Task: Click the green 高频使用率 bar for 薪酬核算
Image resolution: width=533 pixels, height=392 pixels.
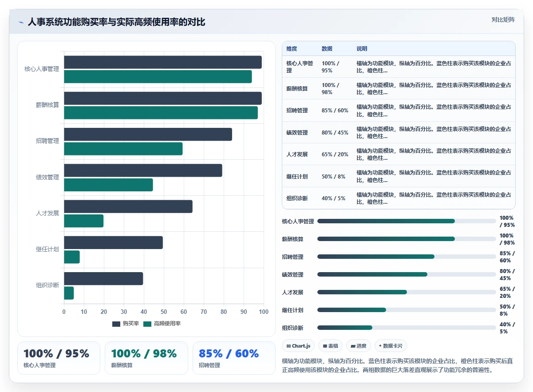Action: (x=161, y=113)
